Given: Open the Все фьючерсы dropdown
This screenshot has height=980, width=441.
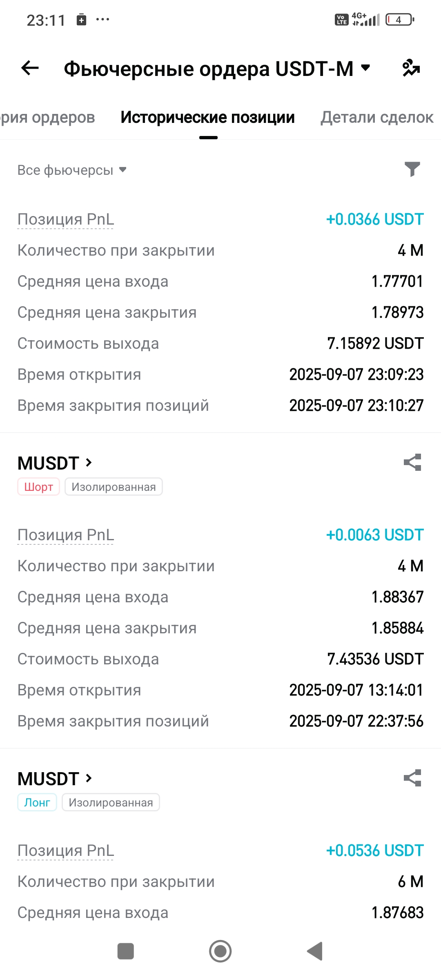Looking at the screenshot, I should [x=72, y=170].
